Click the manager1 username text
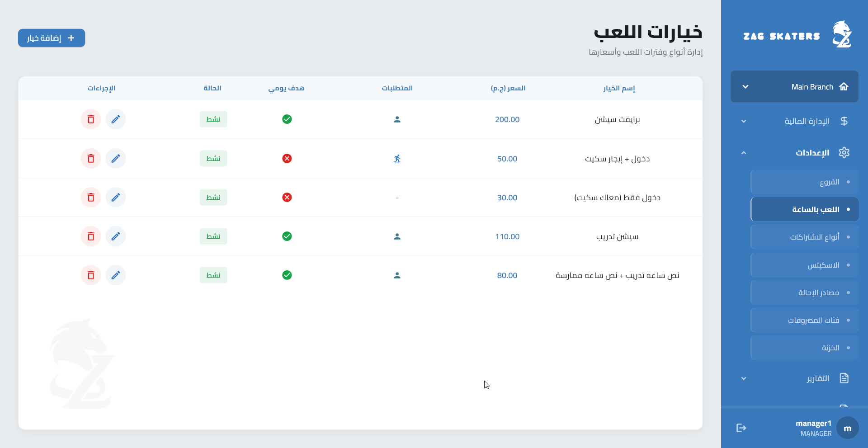This screenshot has height=448, width=868. [x=813, y=424]
